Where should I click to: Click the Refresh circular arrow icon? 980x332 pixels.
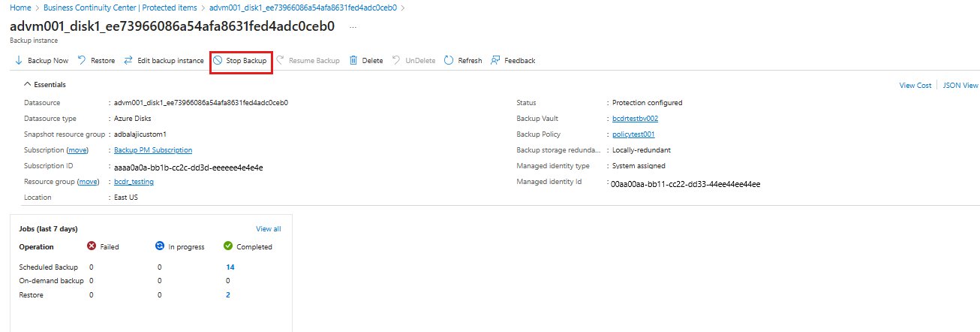pyautogui.click(x=449, y=60)
